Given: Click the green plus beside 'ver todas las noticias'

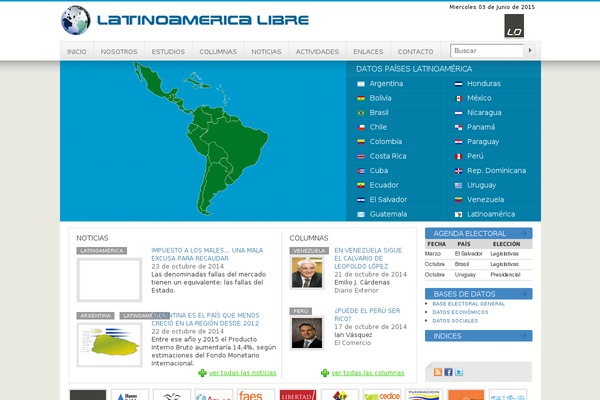Looking at the screenshot, I should [203, 373].
